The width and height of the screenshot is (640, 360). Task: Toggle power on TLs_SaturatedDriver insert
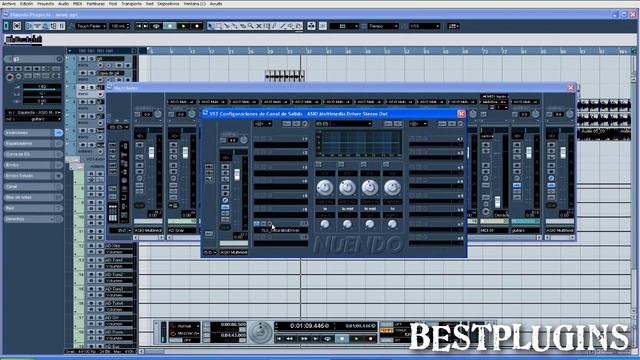click(x=256, y=224)
